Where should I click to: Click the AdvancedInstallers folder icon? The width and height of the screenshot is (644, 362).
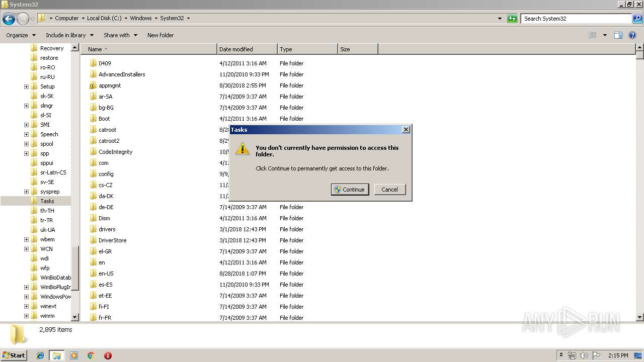93,74
